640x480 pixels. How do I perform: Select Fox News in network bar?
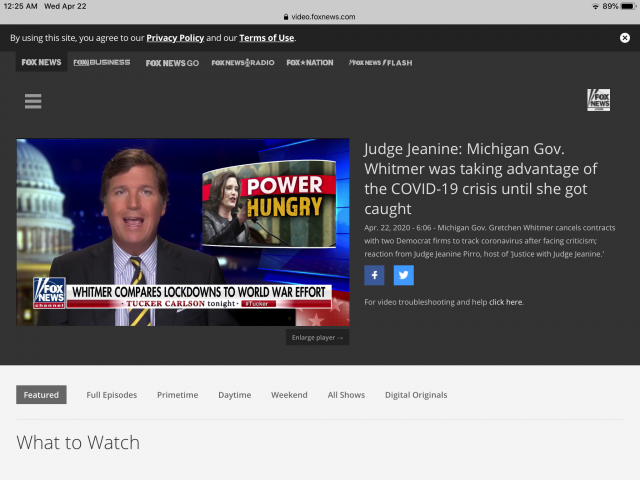[41, 62]
